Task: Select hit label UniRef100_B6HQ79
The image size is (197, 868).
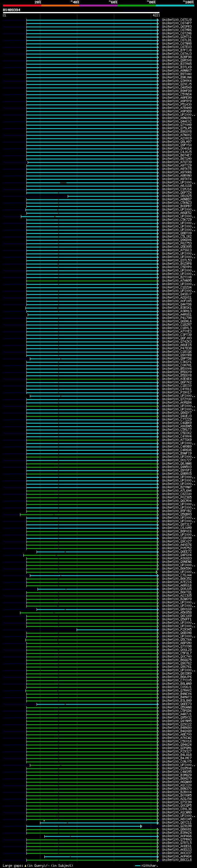Action: point(177,779)
